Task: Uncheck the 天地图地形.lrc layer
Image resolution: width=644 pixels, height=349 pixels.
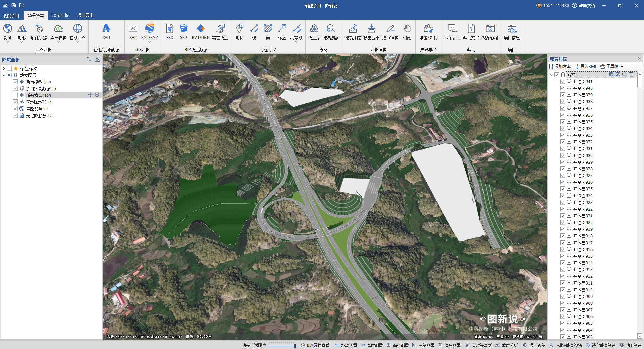Action: (15, 102)
